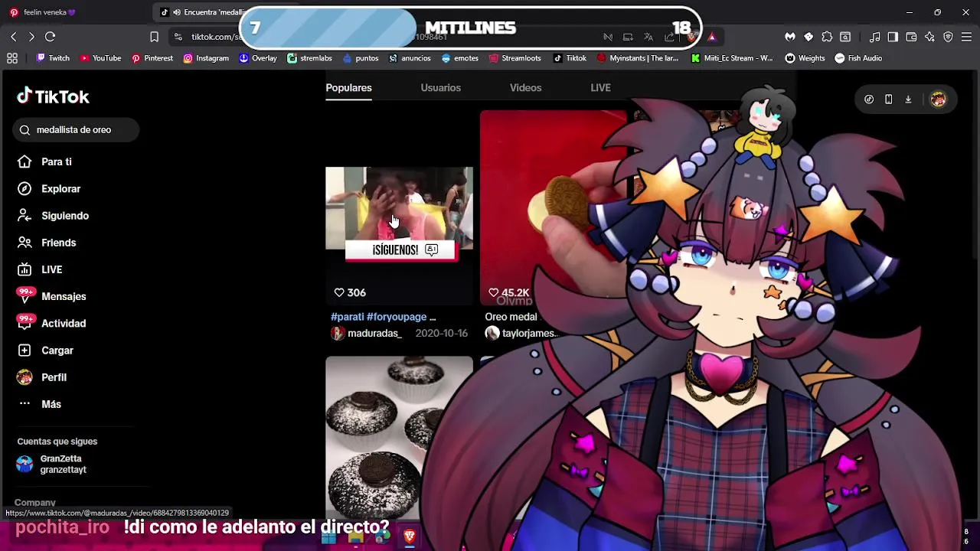Open maduradas_ profile link
Viewport: 980px width, 551px height.
point(366,334)
